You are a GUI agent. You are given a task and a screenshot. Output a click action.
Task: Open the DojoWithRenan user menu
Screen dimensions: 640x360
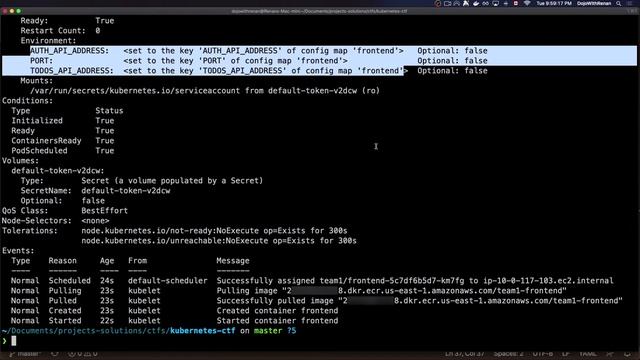[594, 3]
